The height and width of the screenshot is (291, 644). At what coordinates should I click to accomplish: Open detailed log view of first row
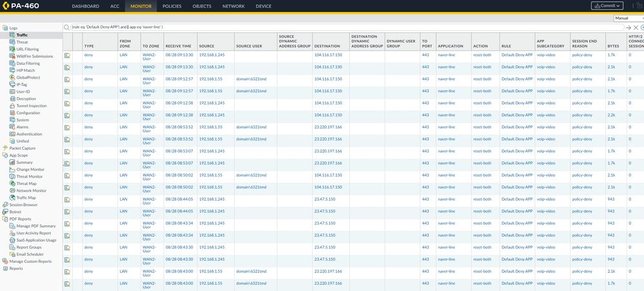coord(67,55)
